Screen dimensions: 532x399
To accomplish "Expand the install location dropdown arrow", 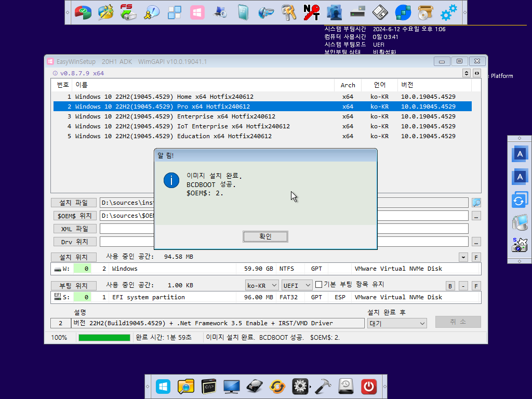I will click(x=463, y=257).
